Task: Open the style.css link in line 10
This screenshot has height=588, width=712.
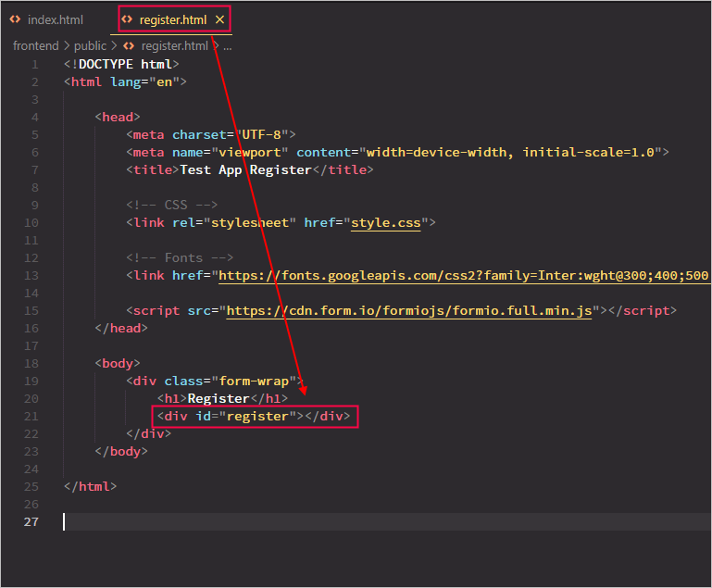Action: click(x=385, y=223)
